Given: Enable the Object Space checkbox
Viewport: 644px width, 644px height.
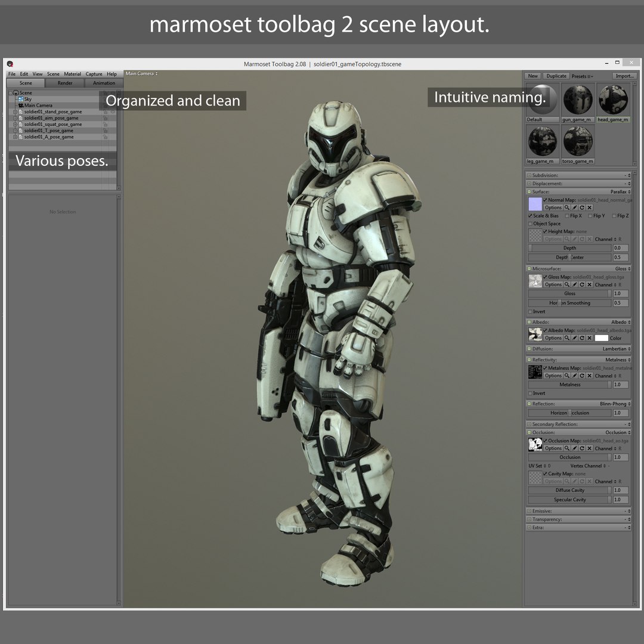Looking at the screenshot, I should click(530, 224).
